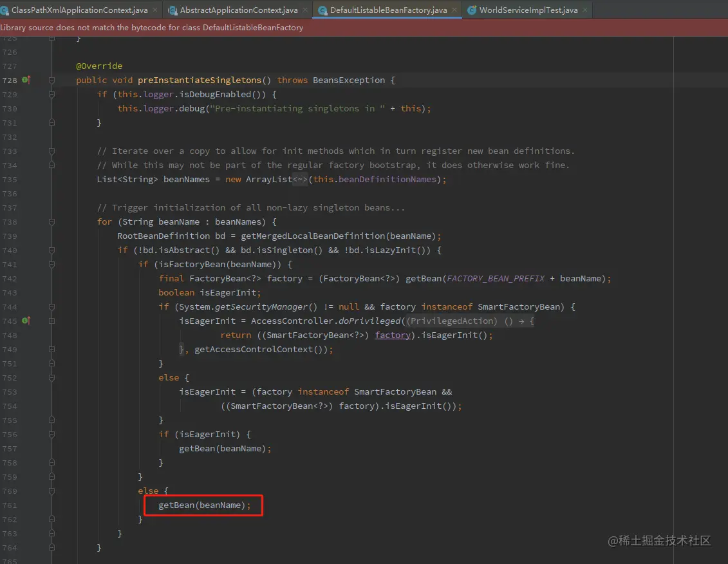The width and height of the screenshot is (728, 564).
Task: Open the WorldServiceImplTest.java tab
Action: (x=528, y=10)
